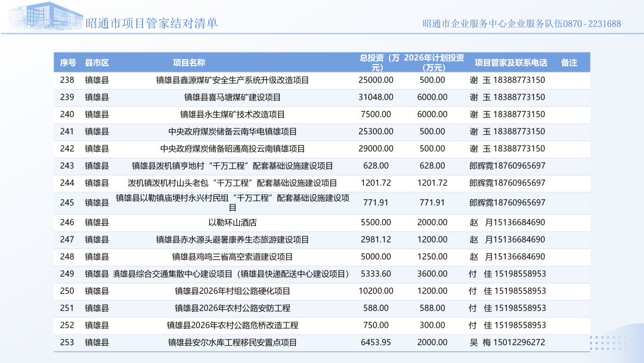This screenshot has width=644, height=363.
Task: Click contact 赵 月15136684690 in row 248
Action: tap(507, 257)
